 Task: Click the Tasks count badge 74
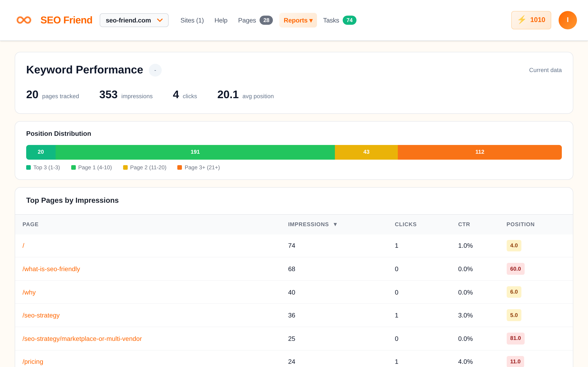[349, 20]
